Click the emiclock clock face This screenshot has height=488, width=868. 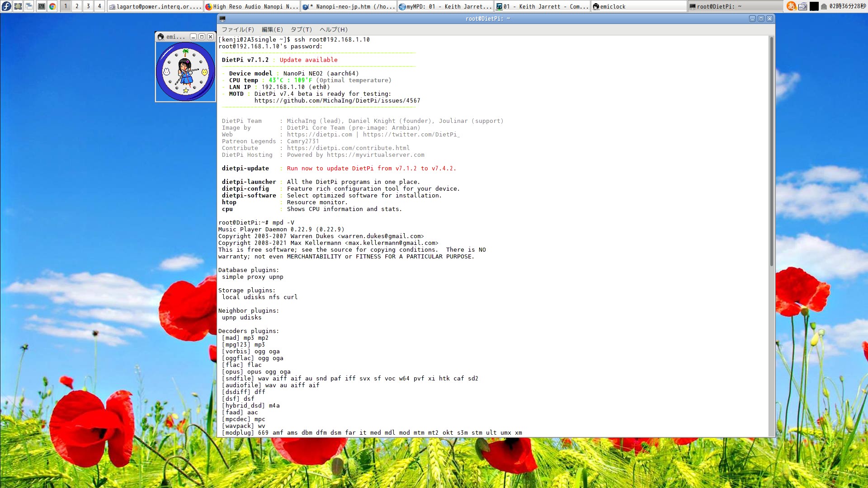[185, 72]
